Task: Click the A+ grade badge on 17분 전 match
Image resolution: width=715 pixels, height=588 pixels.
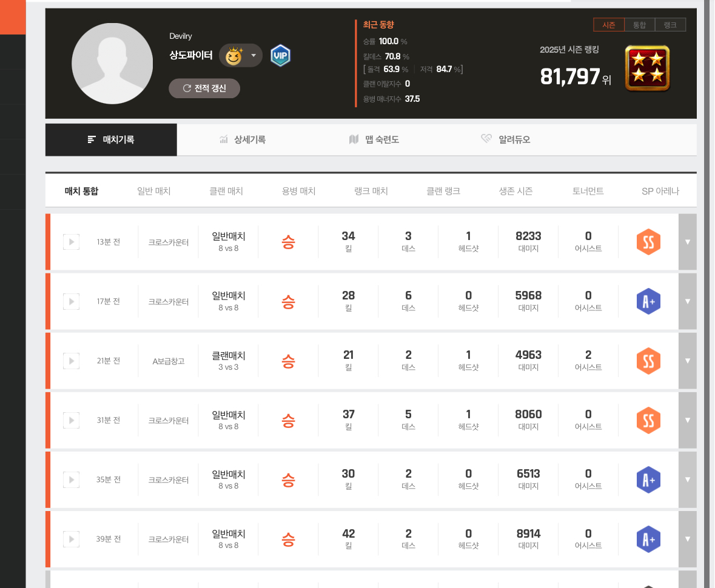Action: coord(648,302)
